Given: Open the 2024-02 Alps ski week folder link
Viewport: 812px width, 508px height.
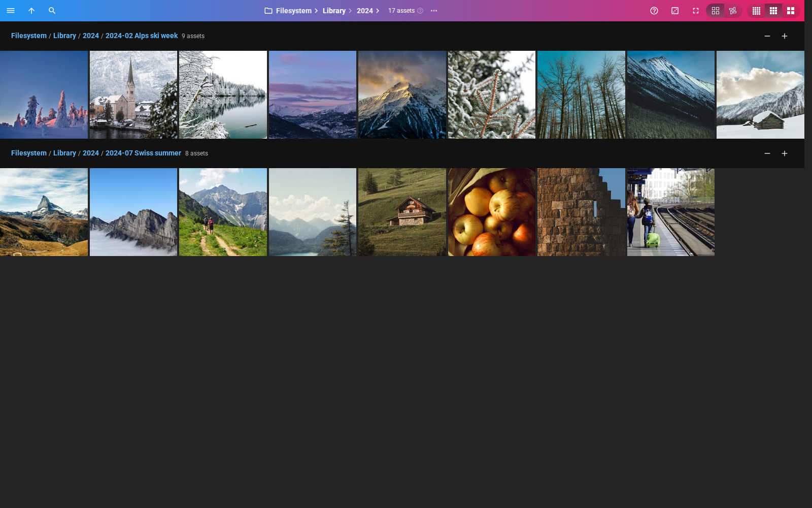Looking at the screenshot, I should pyautogui.click(x=142, y=36).
